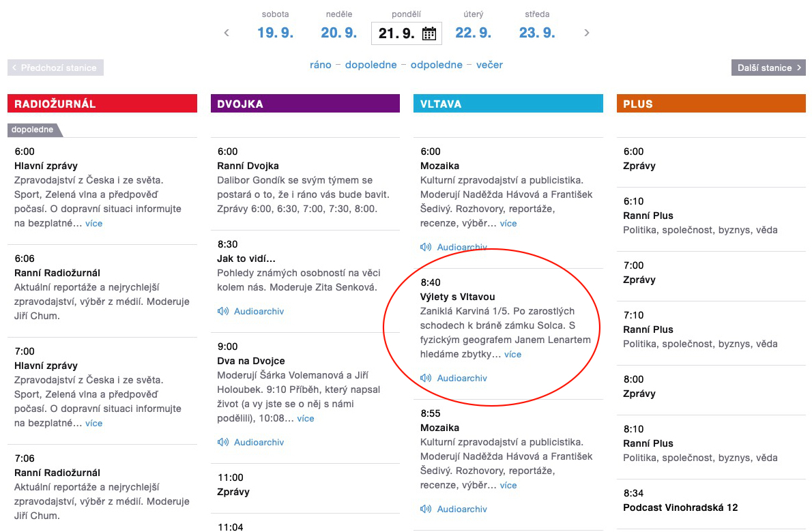Open Audioarchiv speaker icon under 6:00 Mozaika

point(426,247)
